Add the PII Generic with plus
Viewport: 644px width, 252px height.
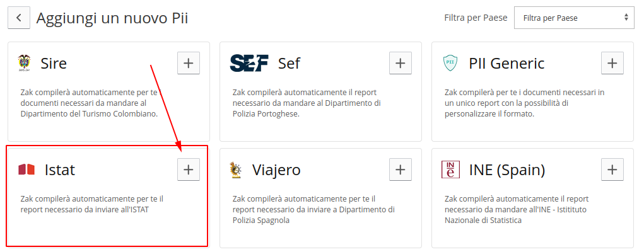[612, 63]
